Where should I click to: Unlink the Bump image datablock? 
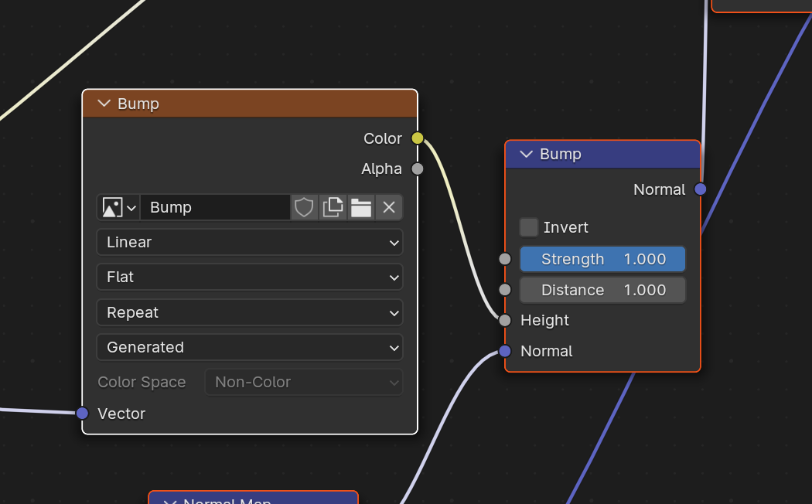(389, 207)
